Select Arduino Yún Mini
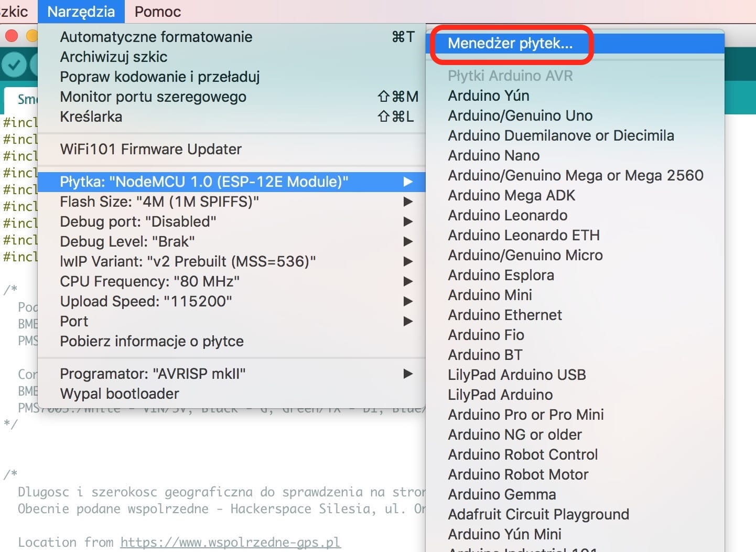Image resolution: width=756 pixels, height=552 pixels. coord(575,534)
